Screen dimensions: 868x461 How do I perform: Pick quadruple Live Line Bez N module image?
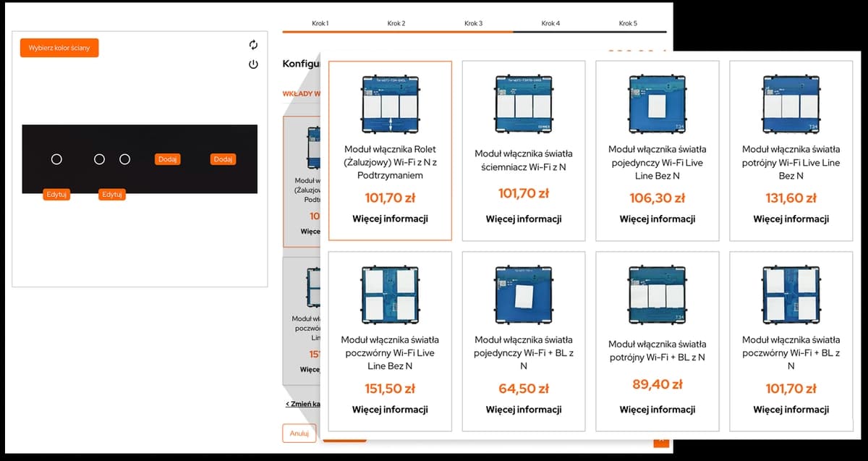[390, 295]
